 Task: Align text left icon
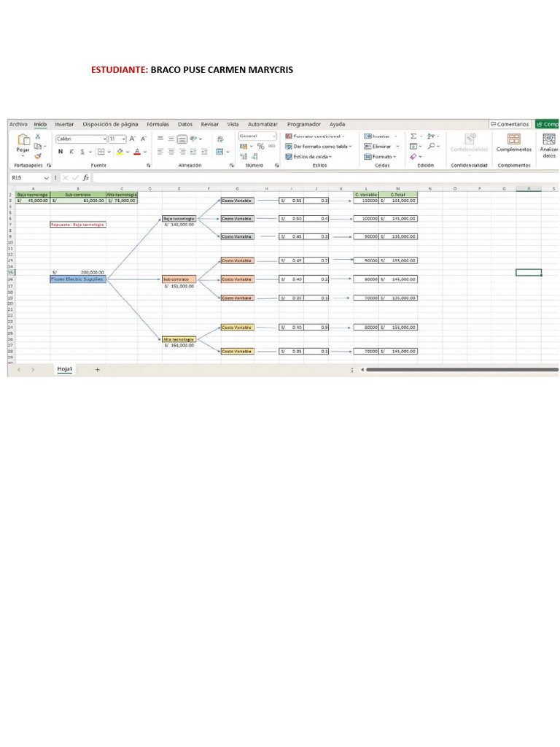(160, 152)
